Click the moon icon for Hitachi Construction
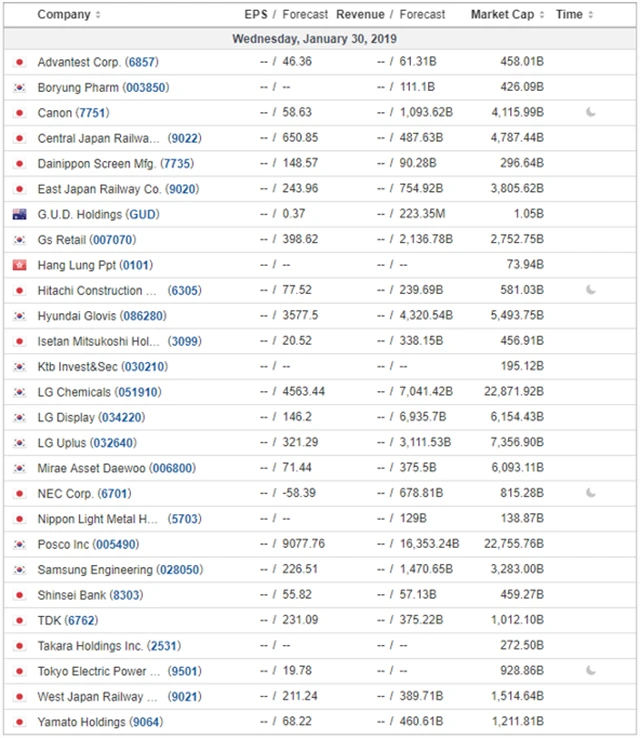Screen dimensions: 640x738 pyautogui.click(x=591, y=290)
